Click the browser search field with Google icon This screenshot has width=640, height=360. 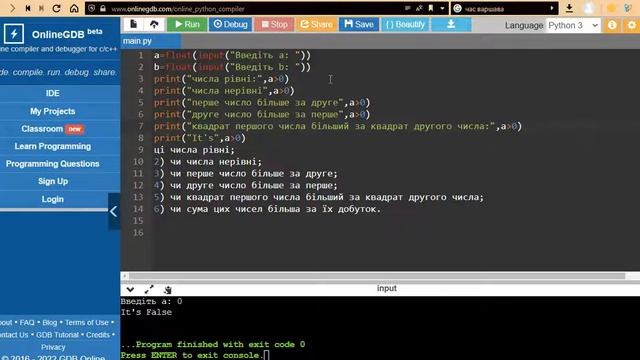click(x=504, y=9)
